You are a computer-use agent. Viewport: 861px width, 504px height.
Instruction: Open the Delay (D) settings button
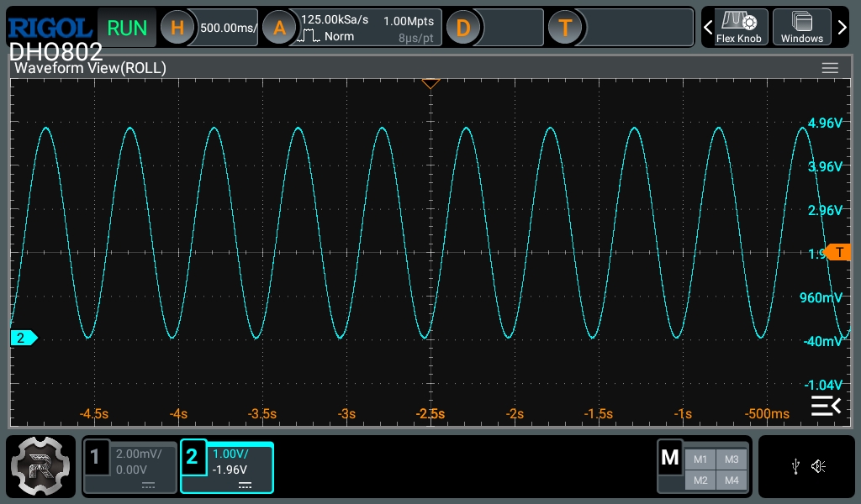pos(463,28)
